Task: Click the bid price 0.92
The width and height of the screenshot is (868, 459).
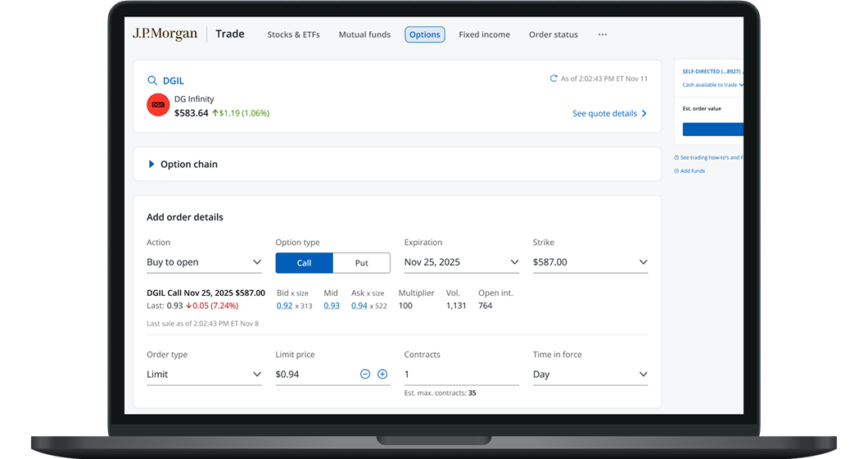Action: tap(284, 306)
